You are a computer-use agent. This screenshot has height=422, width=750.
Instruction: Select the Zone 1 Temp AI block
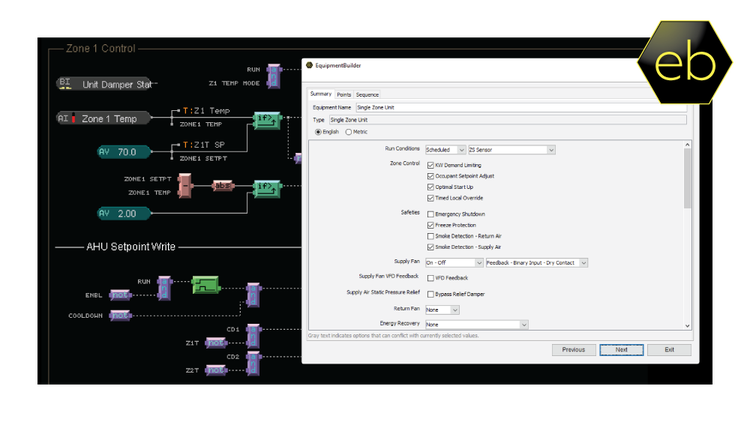click(x=105, y=118)
